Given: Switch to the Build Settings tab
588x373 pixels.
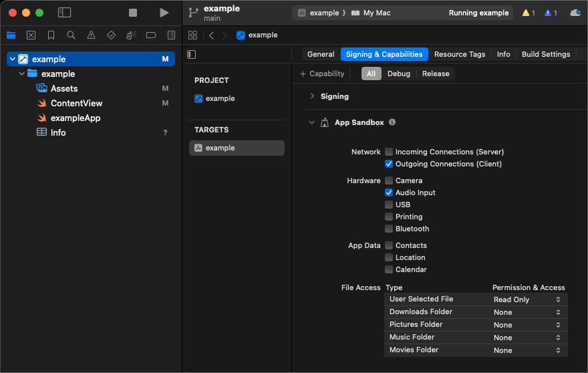Looking at the screenshot, I should (545, 54).
